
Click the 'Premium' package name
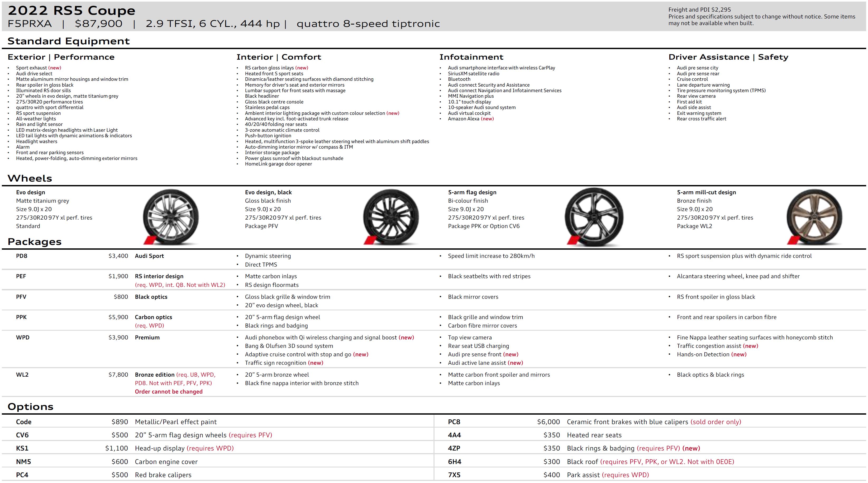(147, 337)
